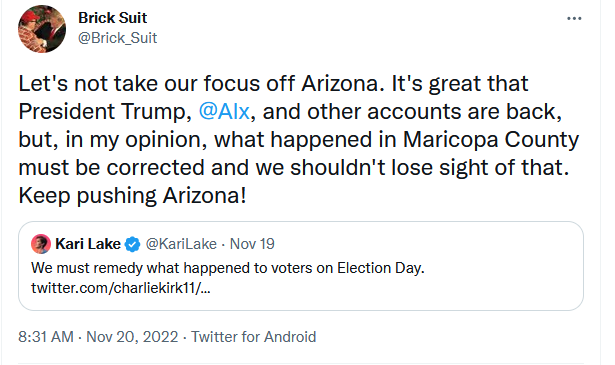Click the 8:31 AM timestamp
The image size is (615, 365).
(x=46, y=337)
